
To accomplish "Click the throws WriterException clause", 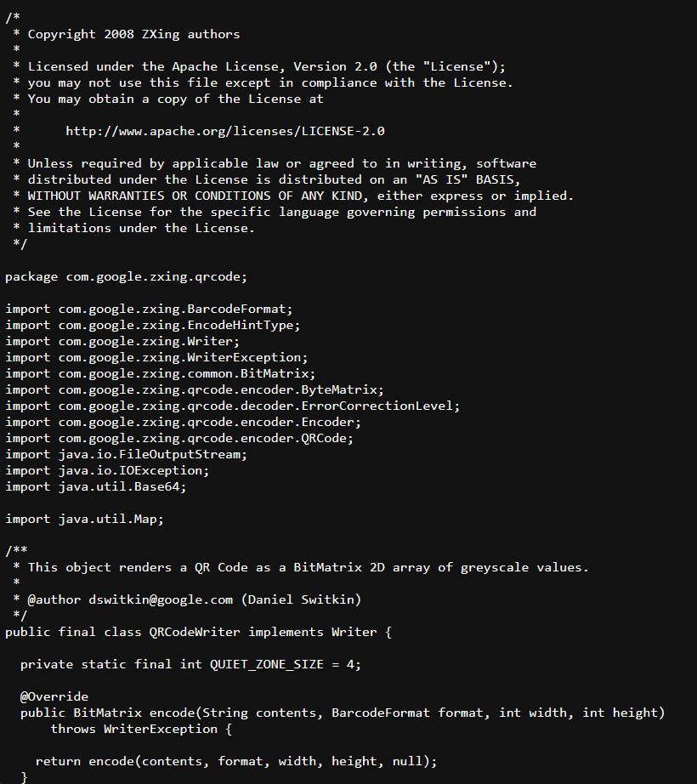I will [141, 729].
